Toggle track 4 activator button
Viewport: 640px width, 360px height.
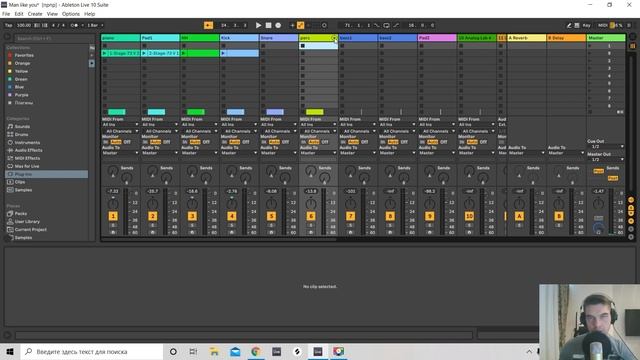[232, 216]
